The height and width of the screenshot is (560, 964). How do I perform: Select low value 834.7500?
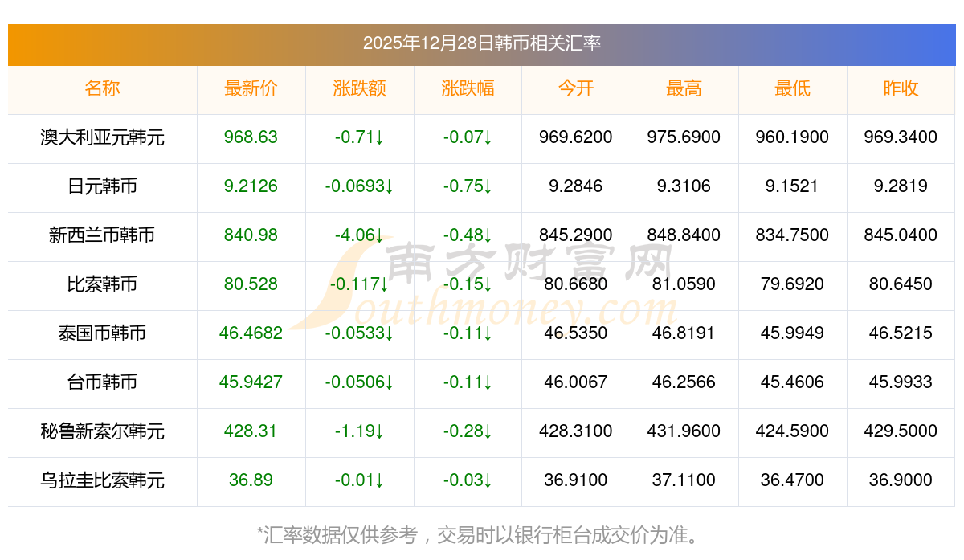coord(792,235)
